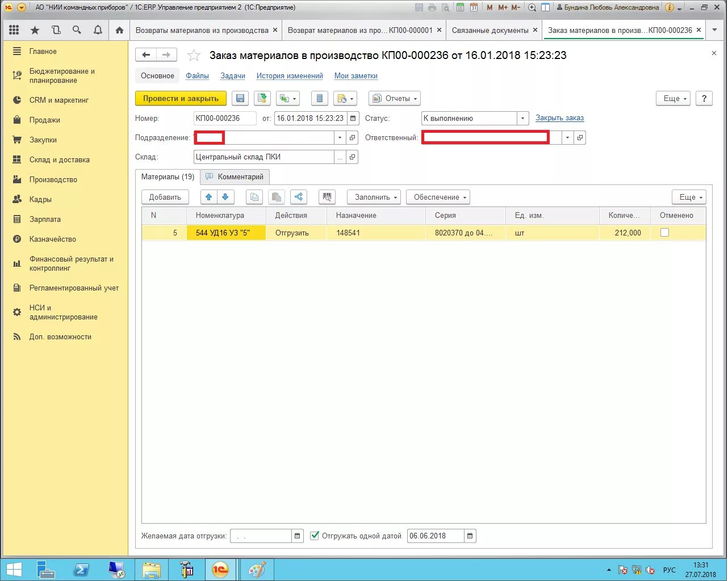The image size is (728, 581).
Task: Open the Файлы link
Action: [x=197, y=76]
